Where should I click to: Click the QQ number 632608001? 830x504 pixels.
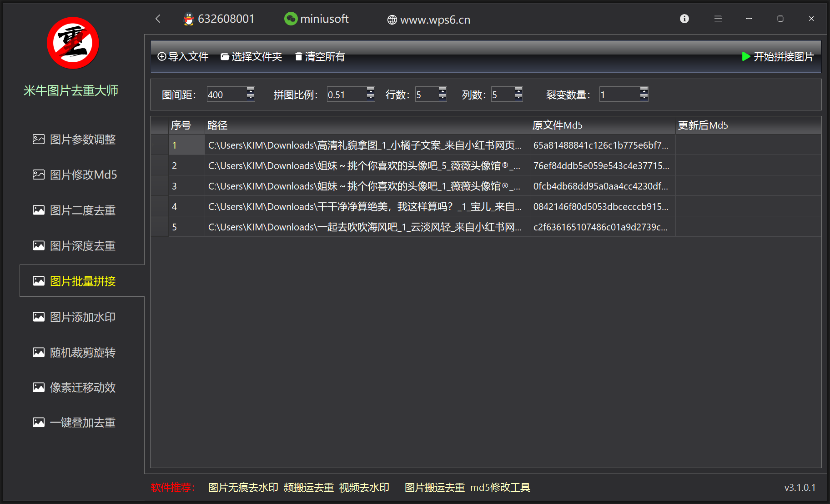pyautogui.click(x=226, y=19)
